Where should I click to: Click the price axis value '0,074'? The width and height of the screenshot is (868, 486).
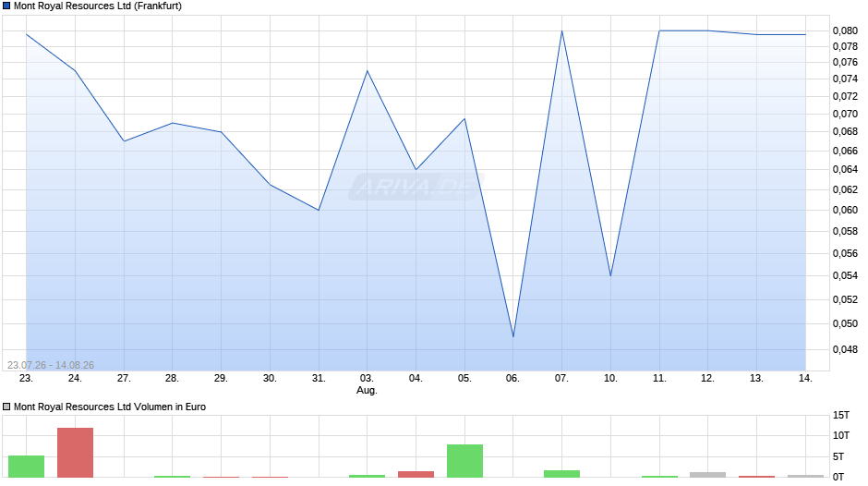coord(845,79)
